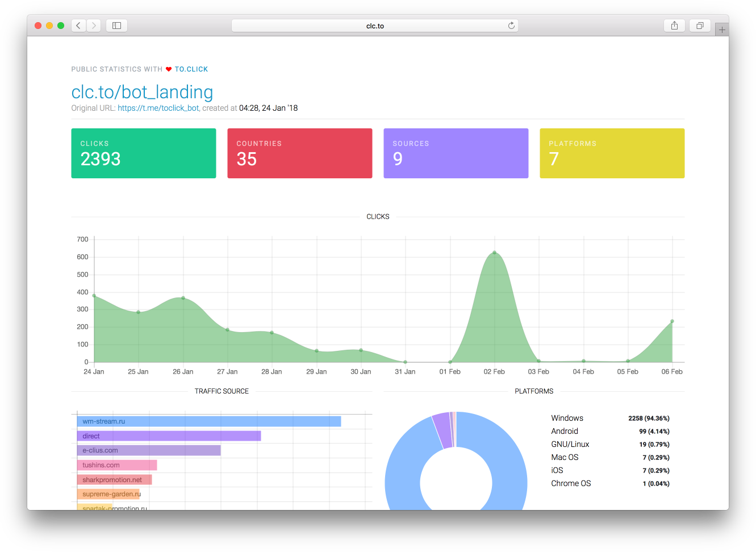The width and height of the screenshot is (756, 552).
Task: Click the green CLICKS 2393 card
Action: point(144,153)
